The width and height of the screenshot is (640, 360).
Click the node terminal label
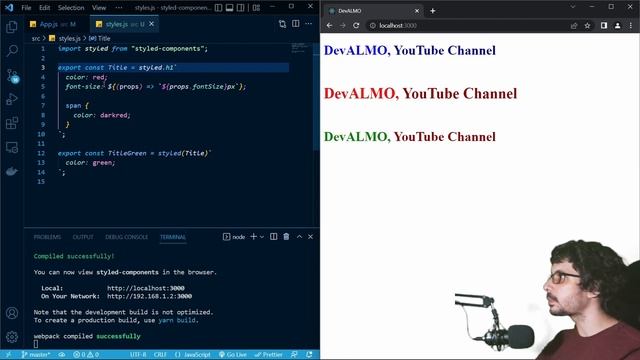(x=234, y=237)
